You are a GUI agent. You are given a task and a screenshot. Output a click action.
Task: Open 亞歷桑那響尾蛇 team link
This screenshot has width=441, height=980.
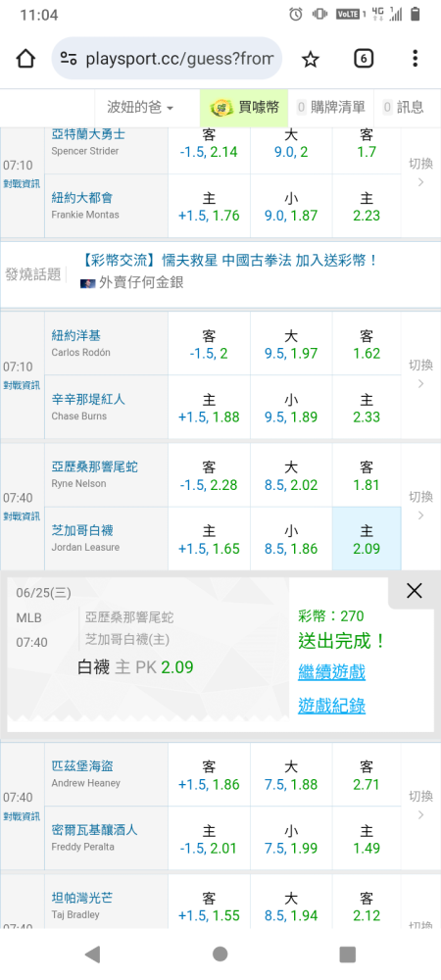point(94,466)
